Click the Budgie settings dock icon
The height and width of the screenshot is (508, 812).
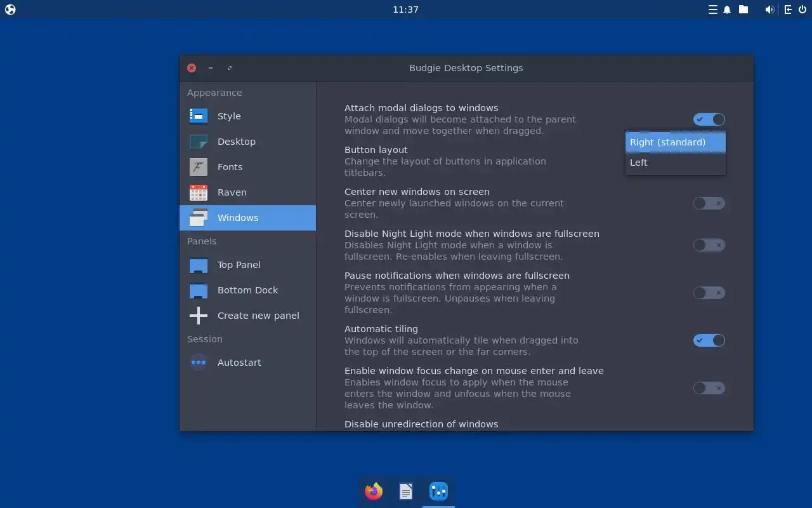(x=438, y=491)
